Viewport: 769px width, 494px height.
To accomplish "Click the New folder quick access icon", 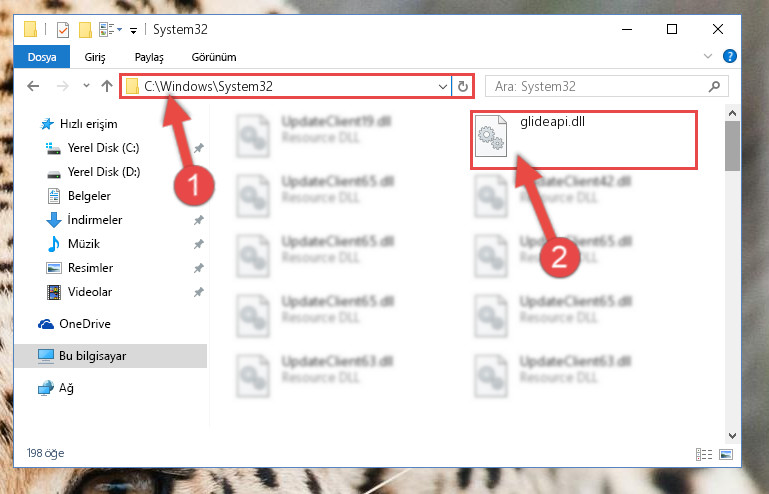I will (x=85, y=30).
